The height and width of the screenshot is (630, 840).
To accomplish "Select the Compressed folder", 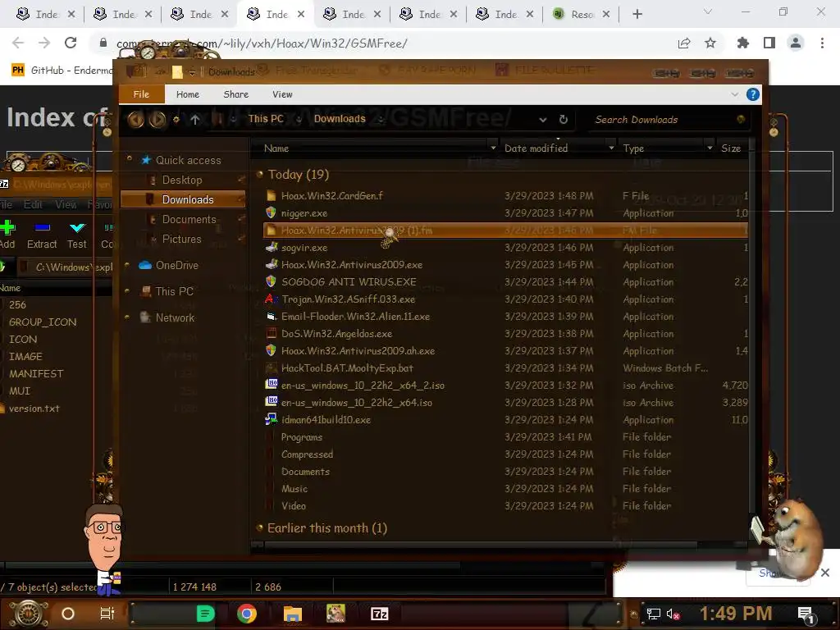I will pos(307,454).
